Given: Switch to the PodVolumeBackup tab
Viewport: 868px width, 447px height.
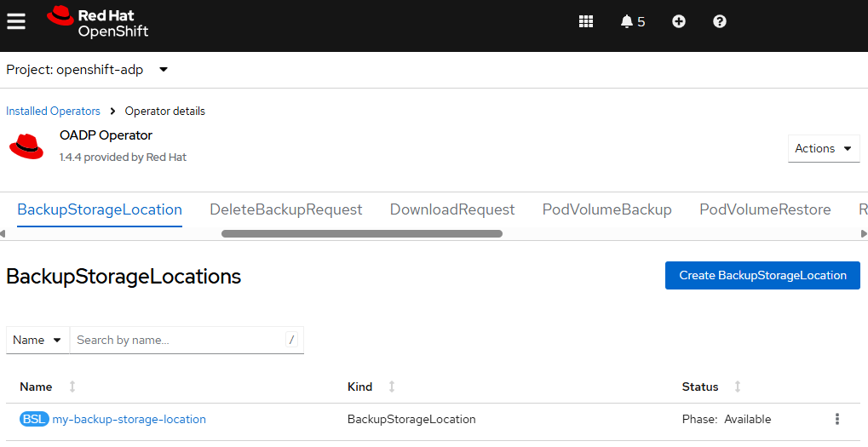Looking at the screenshot, I should [606, 209].
